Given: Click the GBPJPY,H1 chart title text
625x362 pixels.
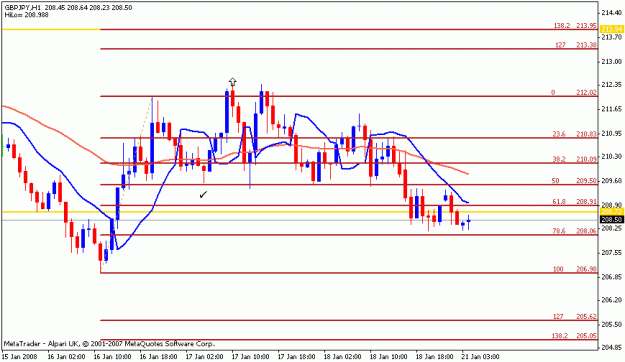Looking at the screenshot, I should [x=24, y=8].
